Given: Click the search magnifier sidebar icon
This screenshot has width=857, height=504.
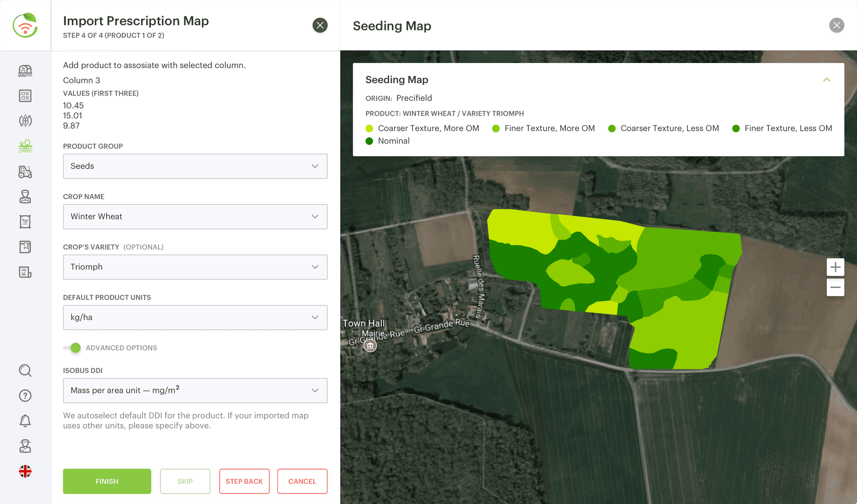Looking at the screenshot, I should click(25, 370).
